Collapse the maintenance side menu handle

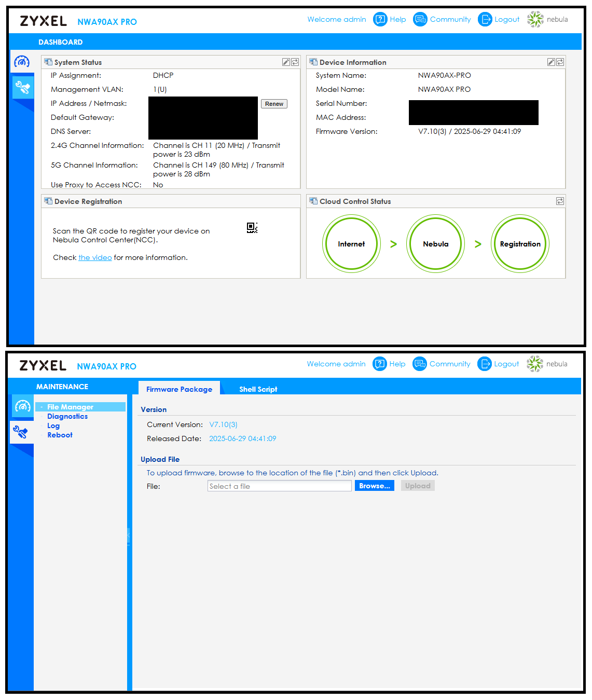[x=128, y=536]
